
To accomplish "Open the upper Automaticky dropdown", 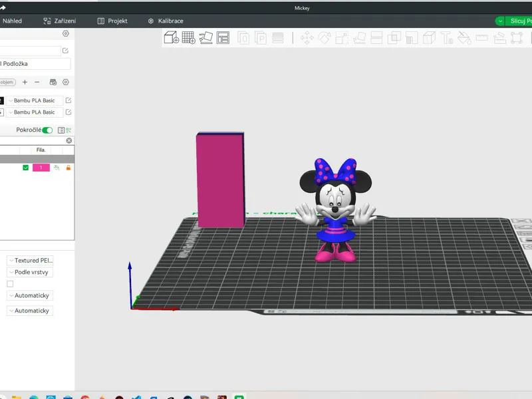I will click(30, 295).
